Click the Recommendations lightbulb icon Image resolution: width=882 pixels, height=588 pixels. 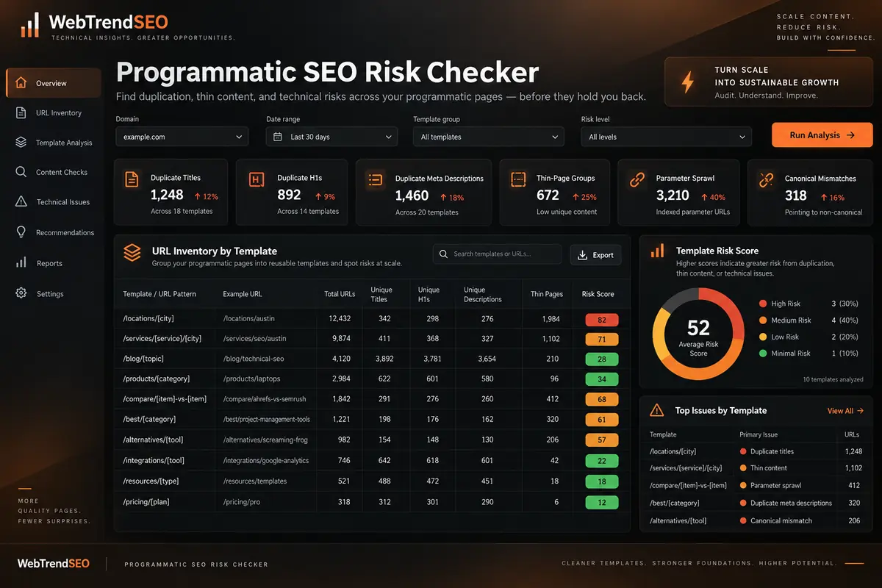click(x=21, y=232)
